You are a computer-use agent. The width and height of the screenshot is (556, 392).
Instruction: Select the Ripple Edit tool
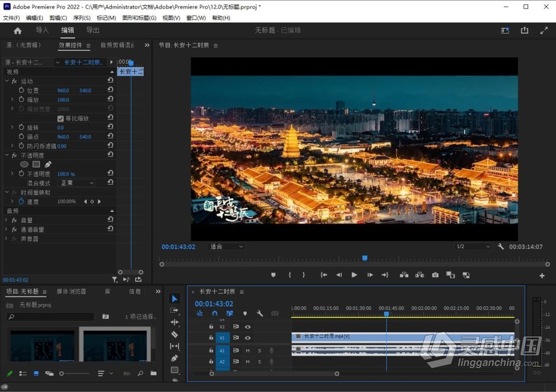point(174,322)
